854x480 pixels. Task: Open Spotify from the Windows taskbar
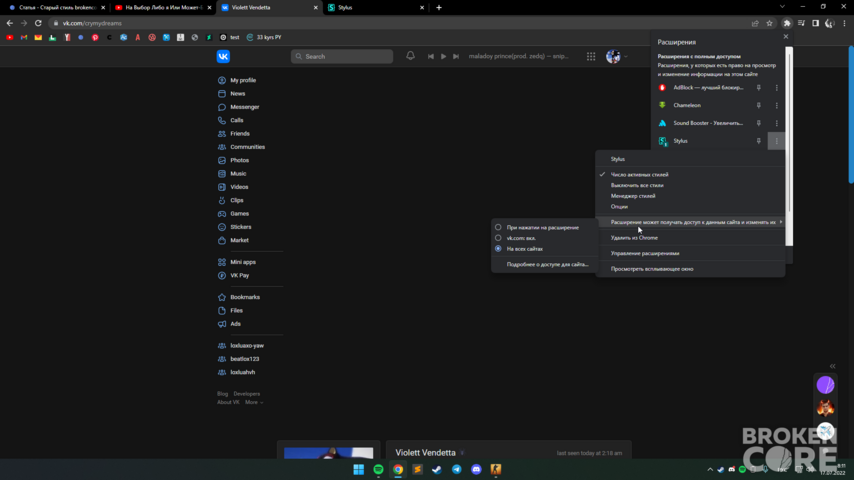379,469
